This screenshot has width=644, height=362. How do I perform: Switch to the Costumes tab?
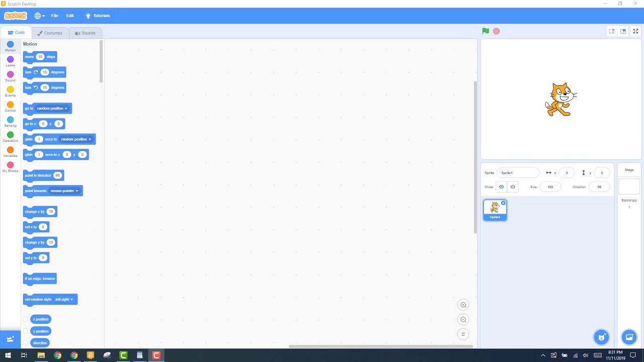(50, 33)
